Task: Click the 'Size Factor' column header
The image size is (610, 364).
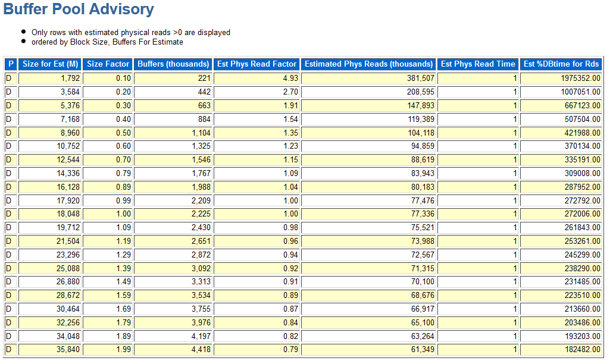Action: tap(108, 64)
